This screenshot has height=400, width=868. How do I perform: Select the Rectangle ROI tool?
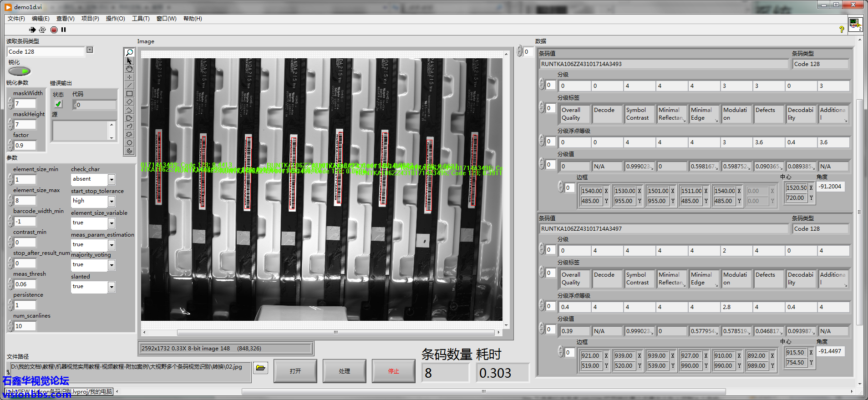130,93
